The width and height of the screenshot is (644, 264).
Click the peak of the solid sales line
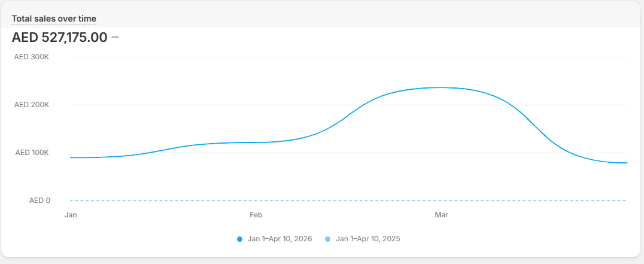440,87
